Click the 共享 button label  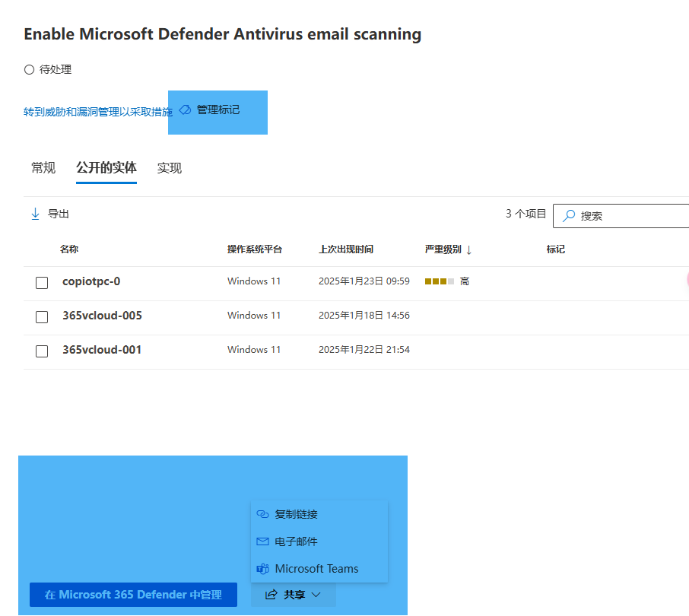[294, 595]
